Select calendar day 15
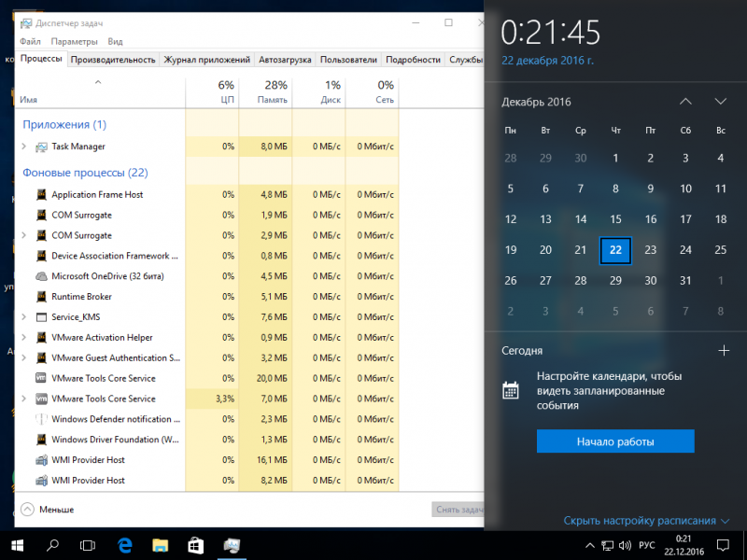747x560 pixels. [615, 219]
